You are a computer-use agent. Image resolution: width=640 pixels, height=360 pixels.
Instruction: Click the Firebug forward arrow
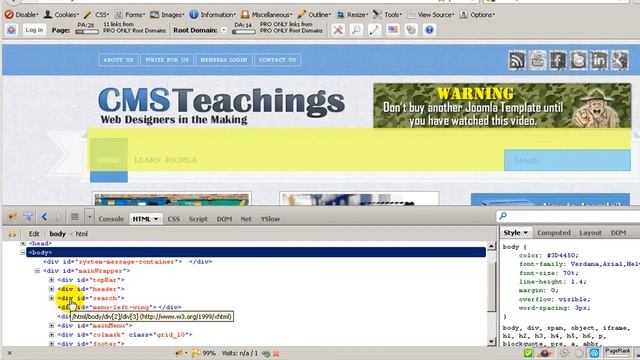click(58, 217)
